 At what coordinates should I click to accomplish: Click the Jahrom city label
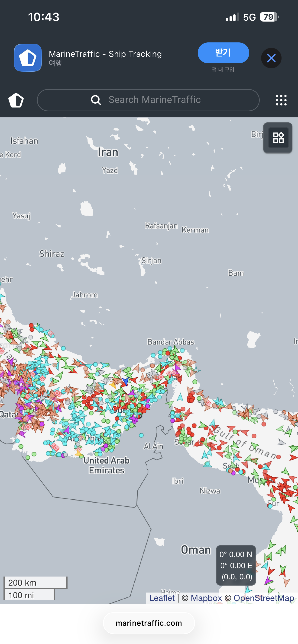coord(84,295)
